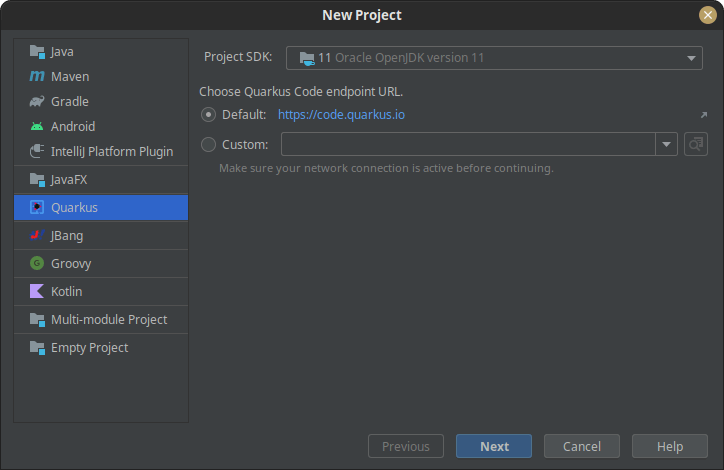Click the purple Kotlin icon

tap(37, 291)
